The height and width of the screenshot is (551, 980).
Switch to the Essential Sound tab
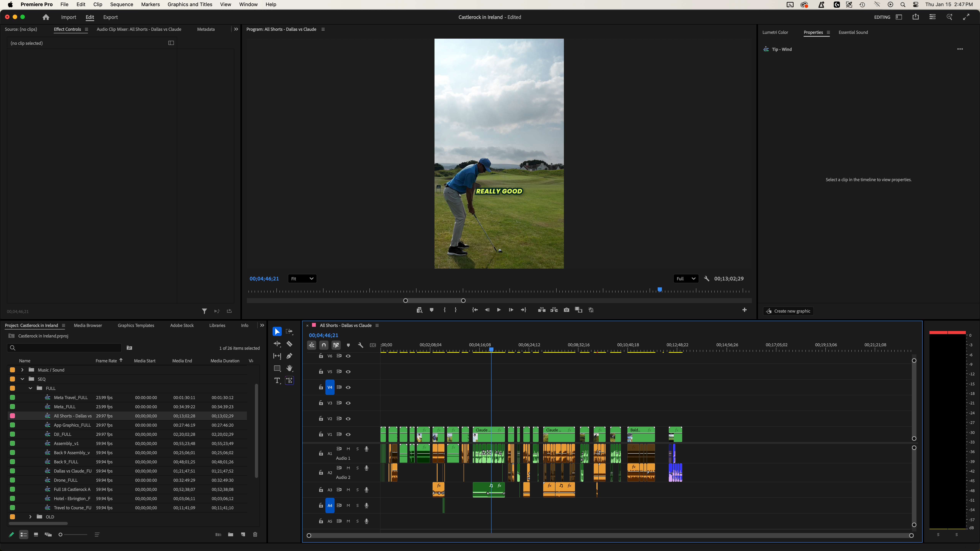pyautogui.click(x=853, y=32)
